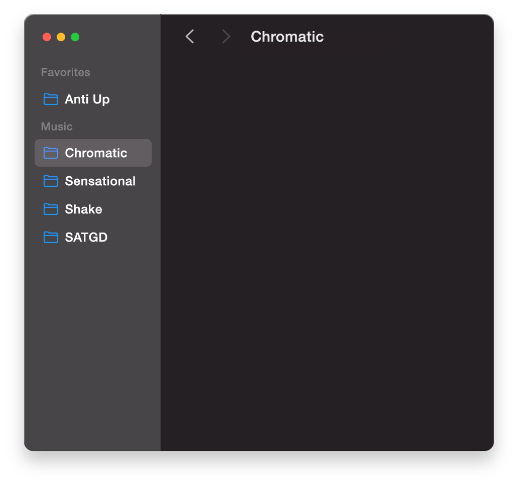518x485 pixels.
Task: Open the Anti Up favorite
Action: pyautogui.click(x=93, y=99)
